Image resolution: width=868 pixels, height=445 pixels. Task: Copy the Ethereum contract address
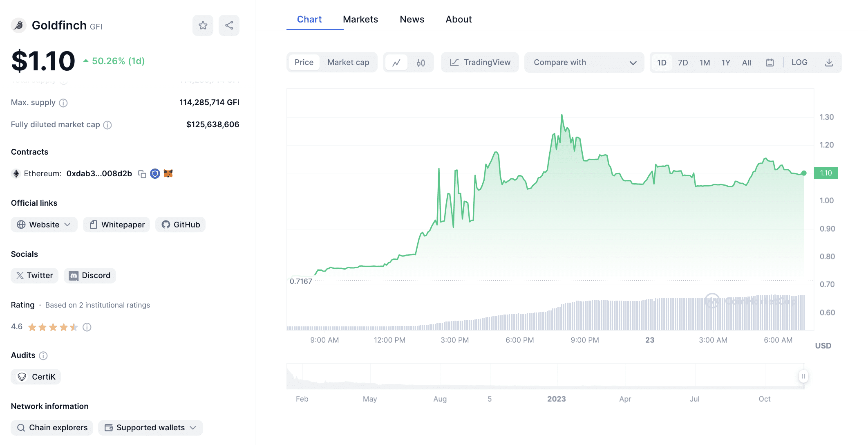(x=142, y=174)
